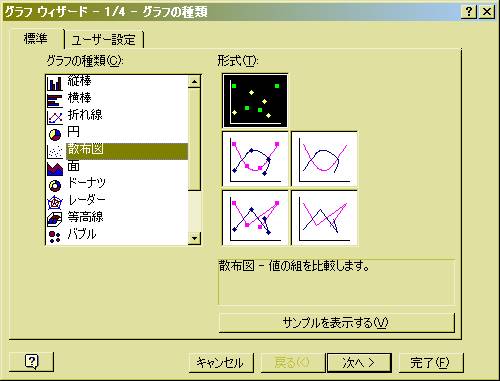Click the サンプルを表示する button
Viewport: 500px width, 381px height.
(x=336, y=323)
